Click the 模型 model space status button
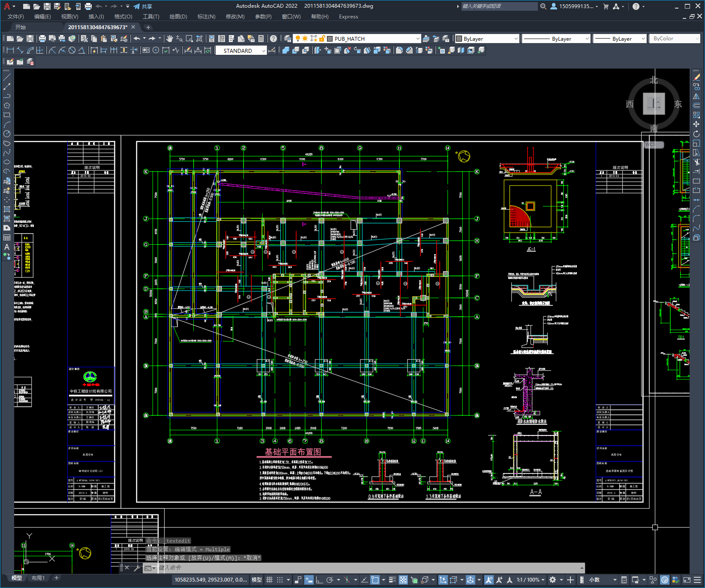The height and width of the screenshot is (588, 705). click(x=257, y=580)
